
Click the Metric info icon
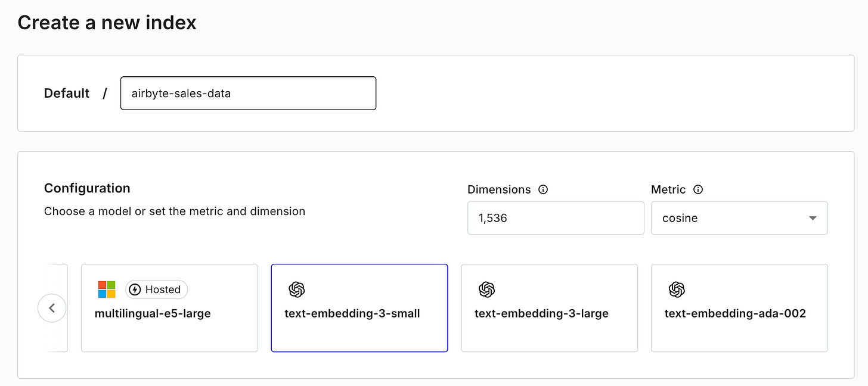click(698, 189)
